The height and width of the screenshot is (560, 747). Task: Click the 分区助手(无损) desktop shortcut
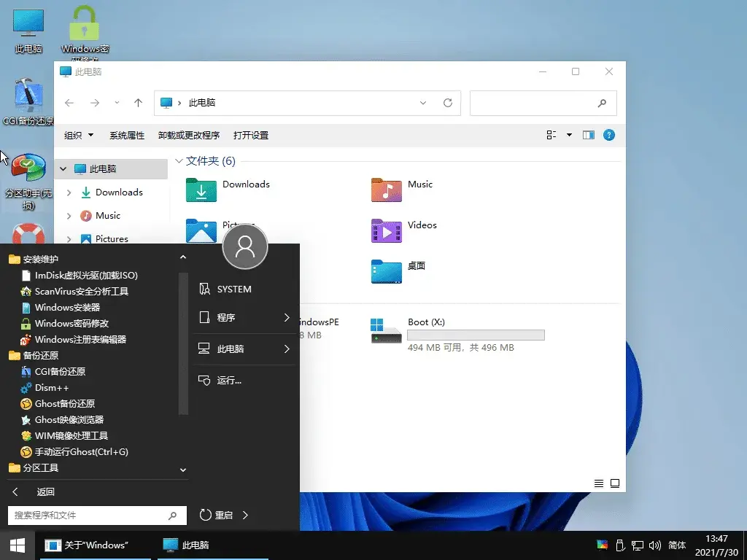[28, 182]
